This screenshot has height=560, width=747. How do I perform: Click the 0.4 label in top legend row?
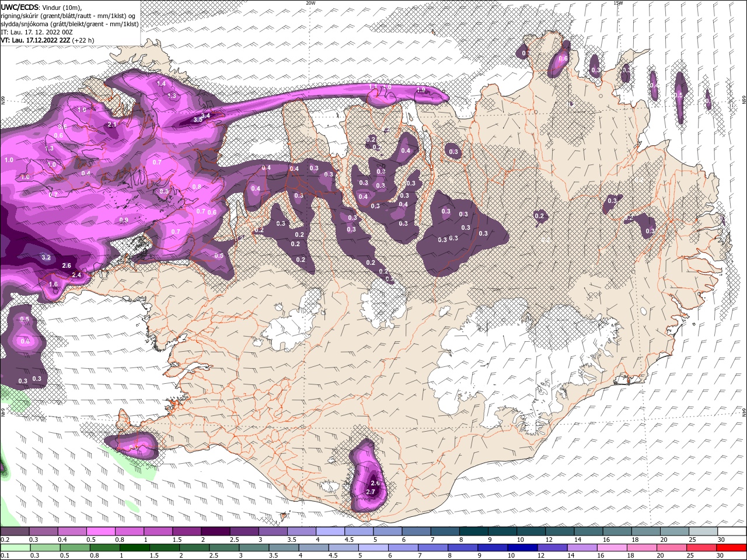click(62, 540)
